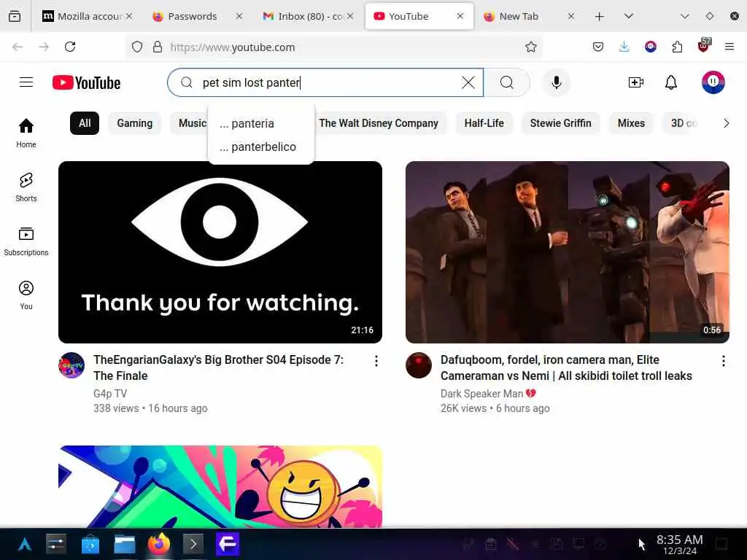Screen dimensions: 747x560
Task: Open the application launcher in taskbar
Action: (x=24, y=544)
